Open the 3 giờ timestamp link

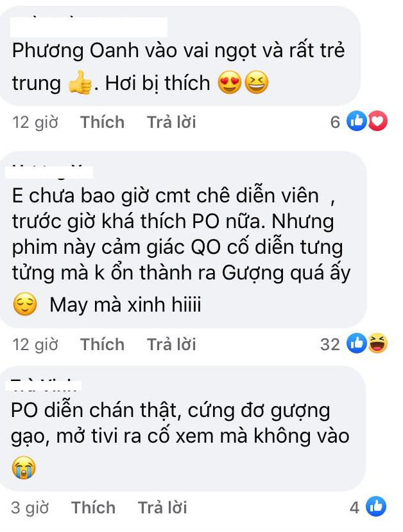[x=30, y=508]
